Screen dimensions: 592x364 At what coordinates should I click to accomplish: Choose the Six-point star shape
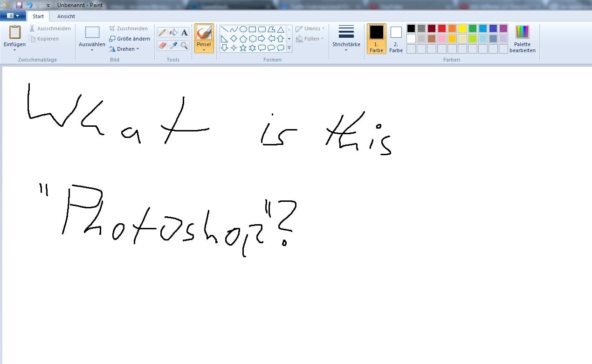coord(253,48)
